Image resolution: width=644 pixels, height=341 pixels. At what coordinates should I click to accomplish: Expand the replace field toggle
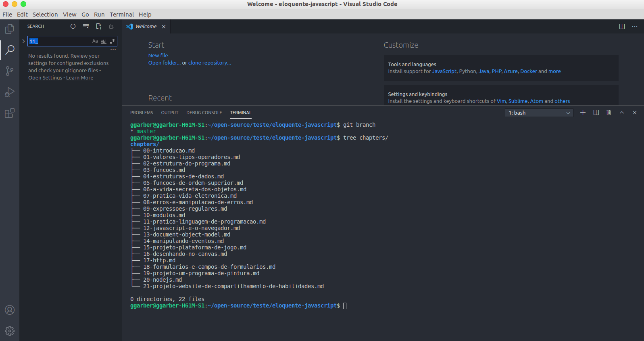point(23,41)
